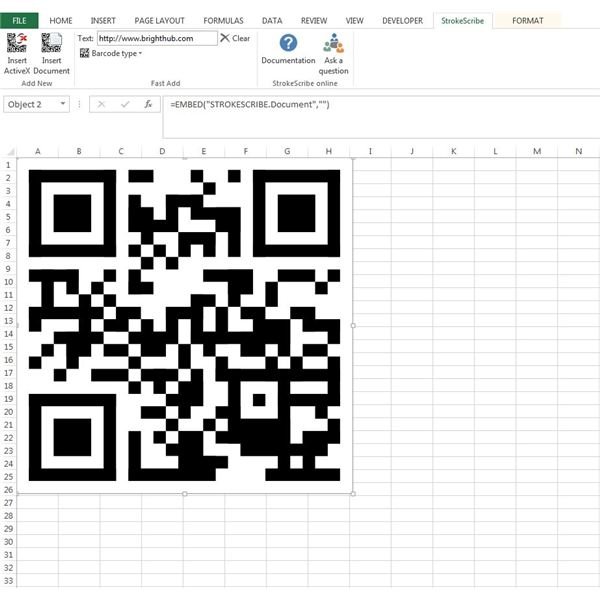Select column L header
The width and height of the screenshot is (600, 592).
tap(495, 151)
